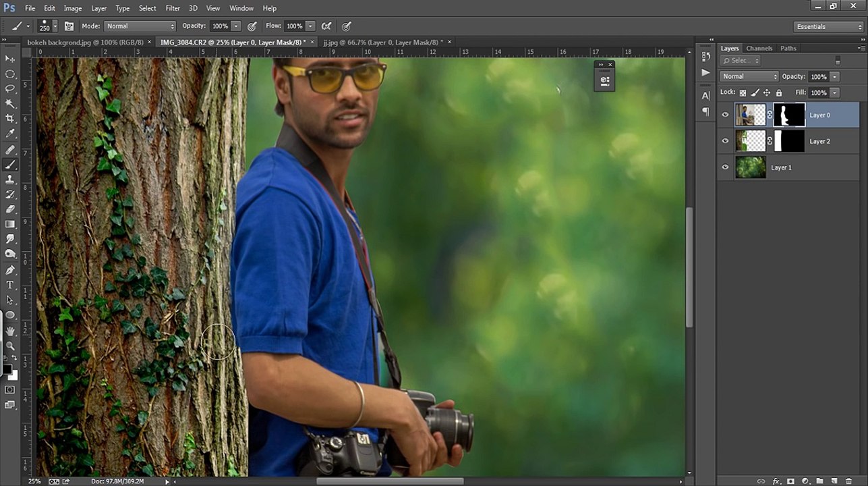Toggle lock transparent pixels
Image resolution: width=868 pixels, height=486 pixels.
pyautogui.click(x=743, y=92)
